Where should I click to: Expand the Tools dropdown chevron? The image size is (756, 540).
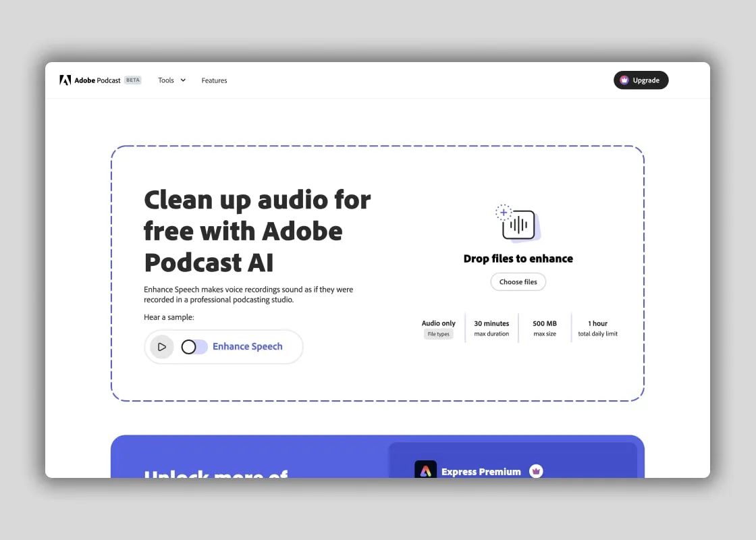point(183,80)
